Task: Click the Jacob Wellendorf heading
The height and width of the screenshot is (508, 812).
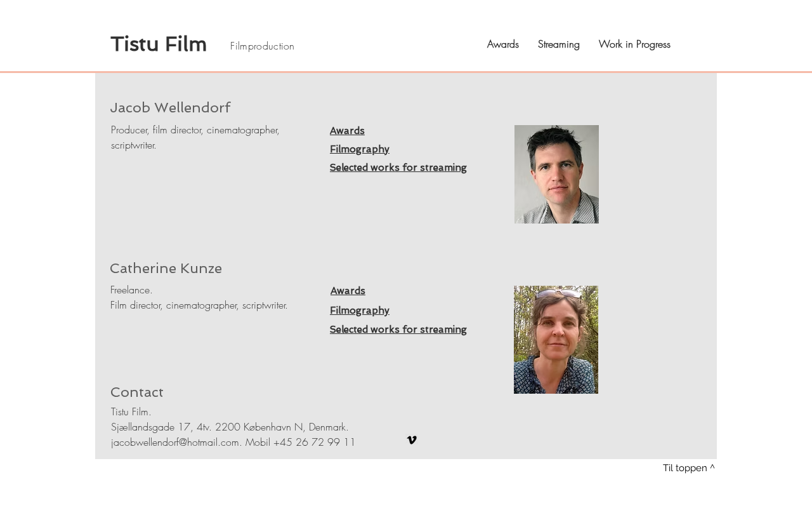Action: coord(170,108)
